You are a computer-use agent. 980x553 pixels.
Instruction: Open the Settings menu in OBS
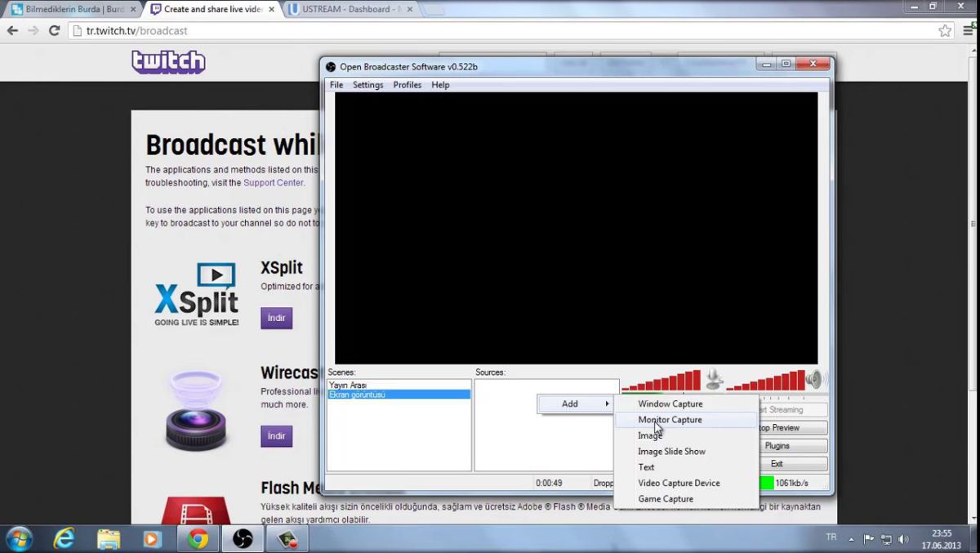(367, 85)
